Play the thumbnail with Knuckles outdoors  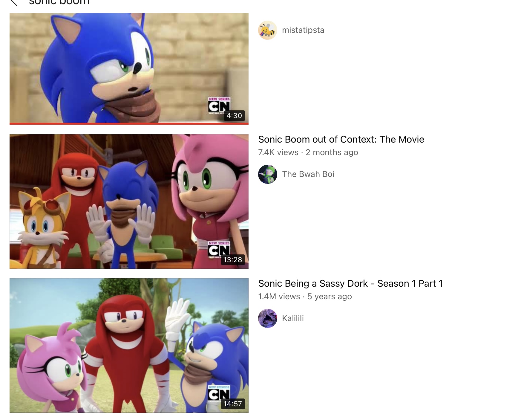click(x=129, y=346)
